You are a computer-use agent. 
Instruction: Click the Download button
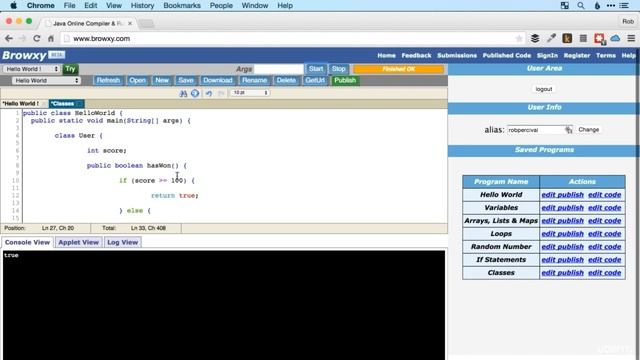[218, 80]
